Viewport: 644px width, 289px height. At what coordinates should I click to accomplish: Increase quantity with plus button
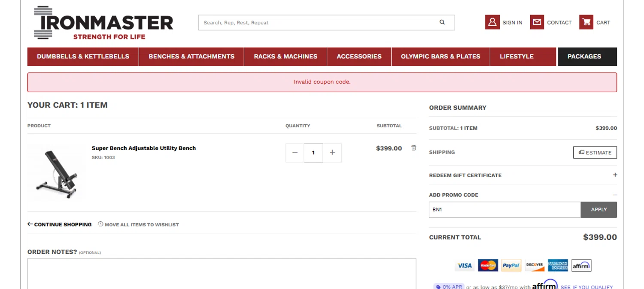pyautogui.click(x=332, y=153)
